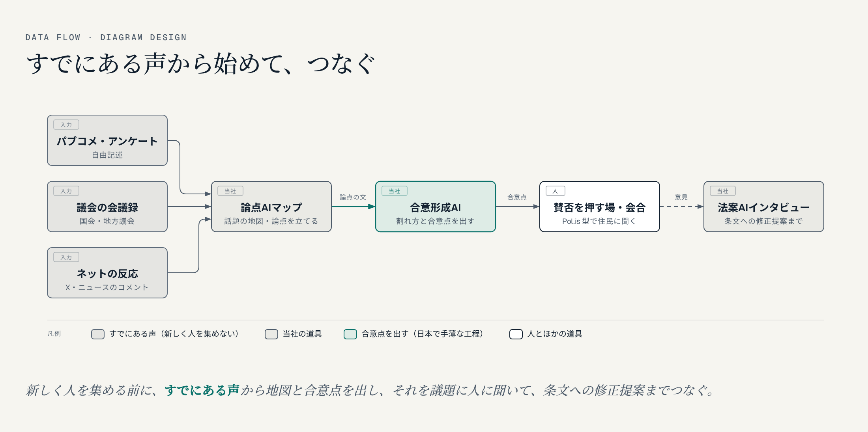Click the すでにある声から始めて、つなぐ heading
The height and width of the screenshot is (432, 868).
pos(200,63)
